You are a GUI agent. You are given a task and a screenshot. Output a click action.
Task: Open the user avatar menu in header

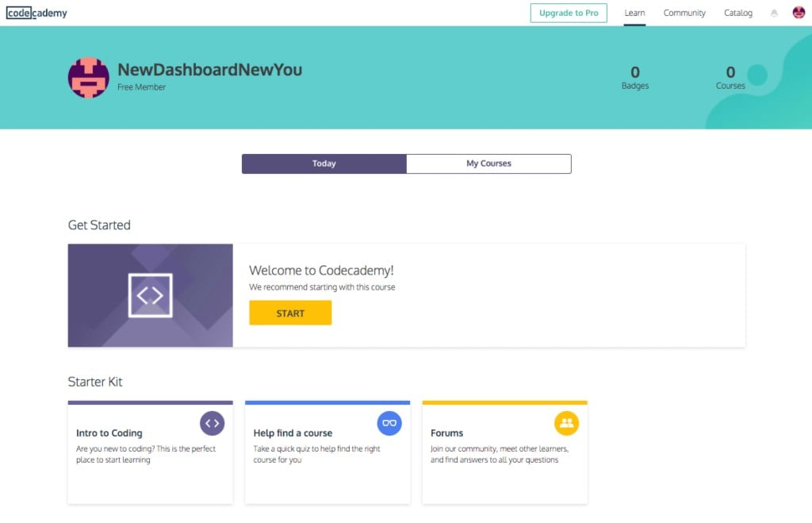[799, 13]
